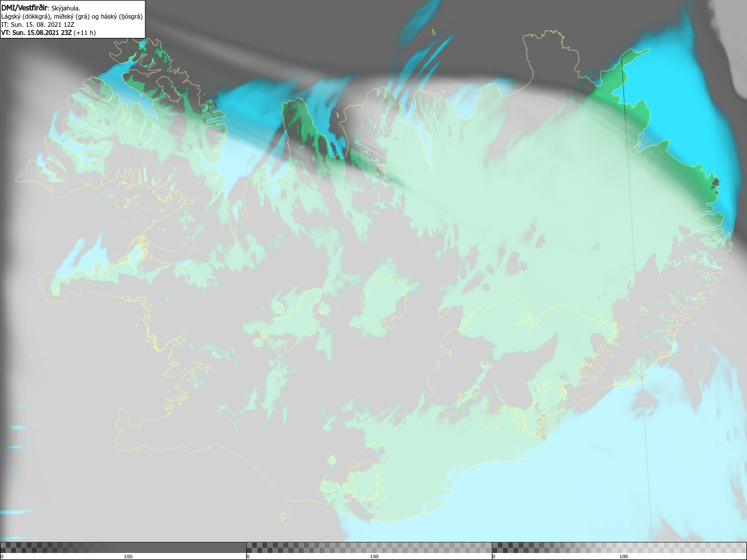Viewport: 747px width, 560px height.
Task: Click the medium gray mid-cloud color scale bar
Action: [x=369, y=547]
